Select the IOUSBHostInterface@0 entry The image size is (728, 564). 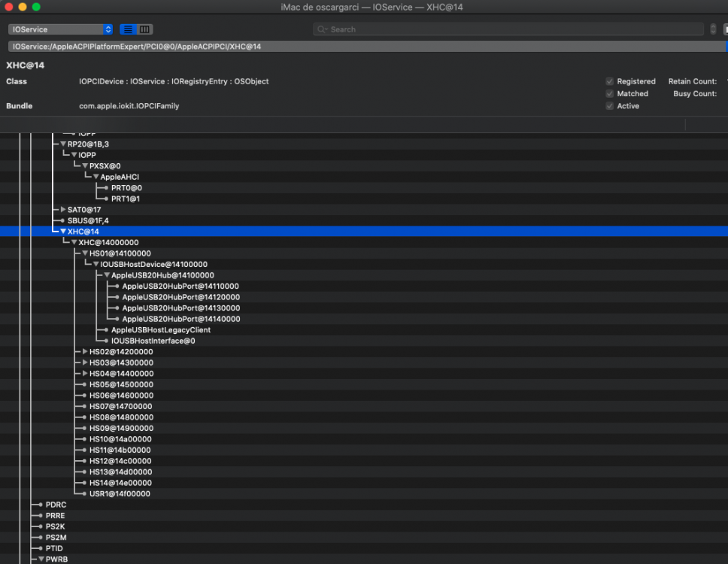153,341
